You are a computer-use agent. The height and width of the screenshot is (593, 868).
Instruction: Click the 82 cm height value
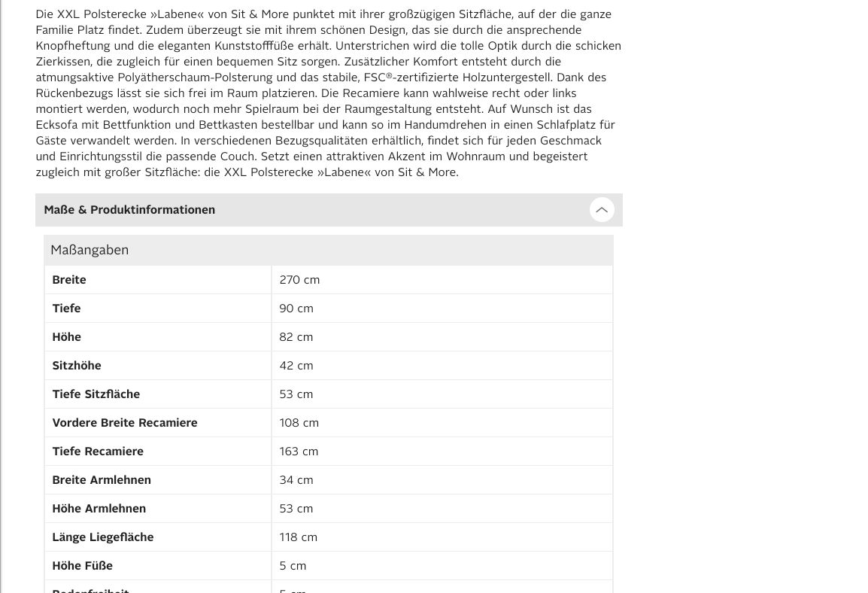point(296,337)
